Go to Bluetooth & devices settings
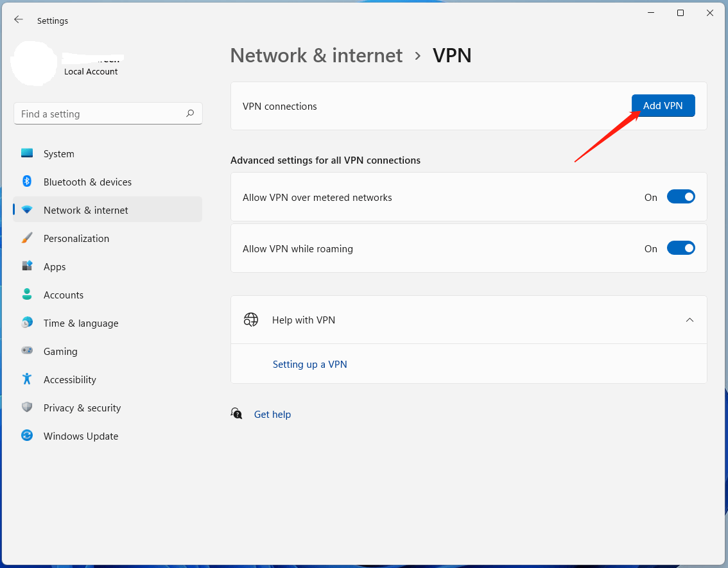The height and width of the screenshot is (568, 728). point(108,182)
